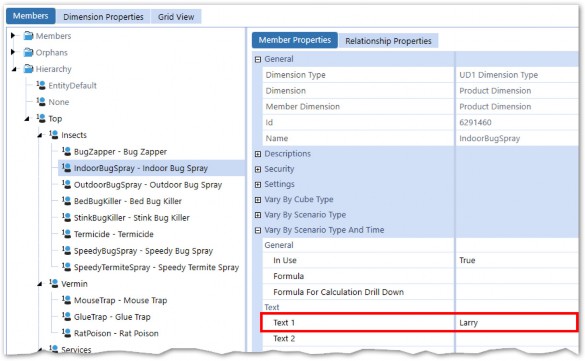
Task: Click the Member Dimension property label
Action: click(x=303, y=107)
